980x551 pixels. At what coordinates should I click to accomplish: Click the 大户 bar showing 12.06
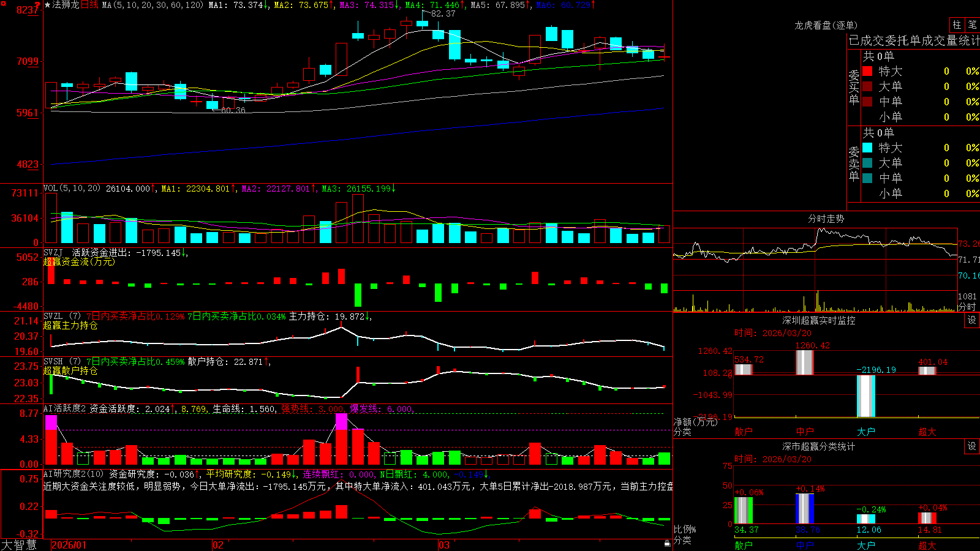866,519
